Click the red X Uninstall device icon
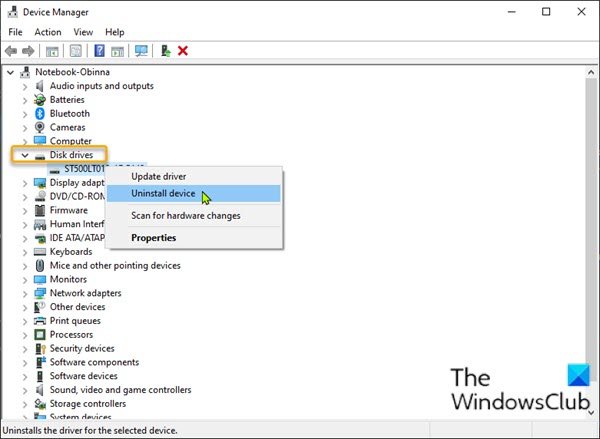Screen dimensions: 600x439 point(183,51)
